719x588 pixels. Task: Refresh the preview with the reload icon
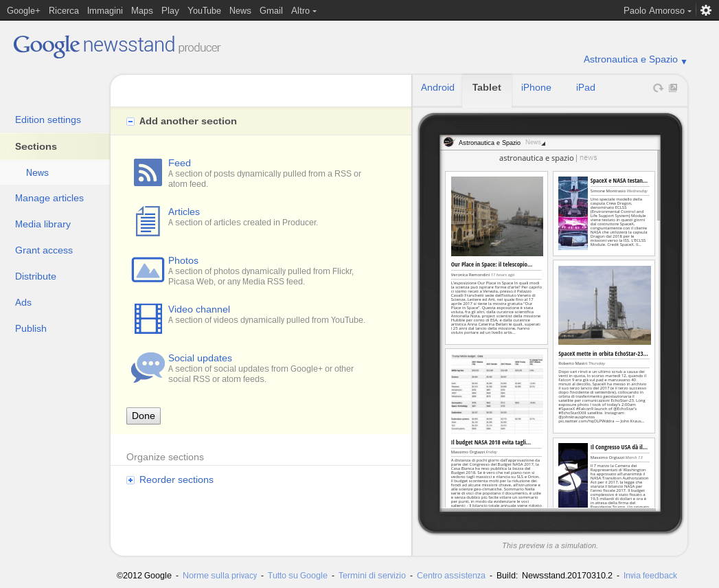coord(658,88)
